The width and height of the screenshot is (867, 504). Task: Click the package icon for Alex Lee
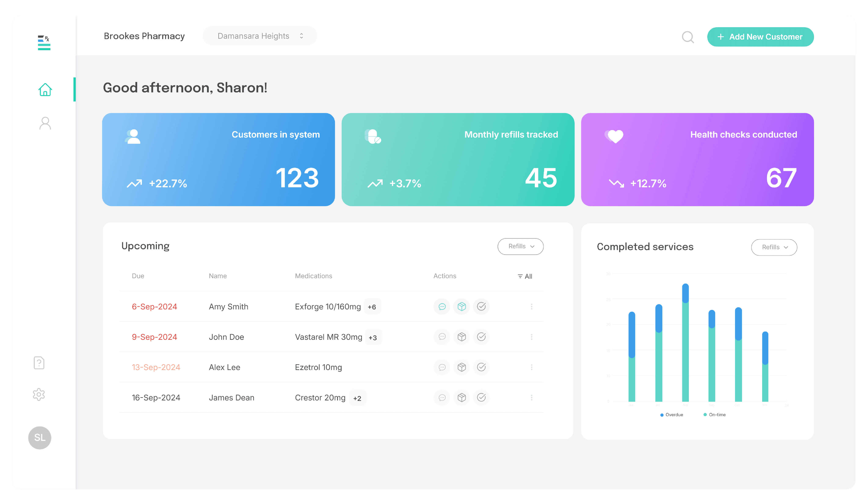(461, 367)
